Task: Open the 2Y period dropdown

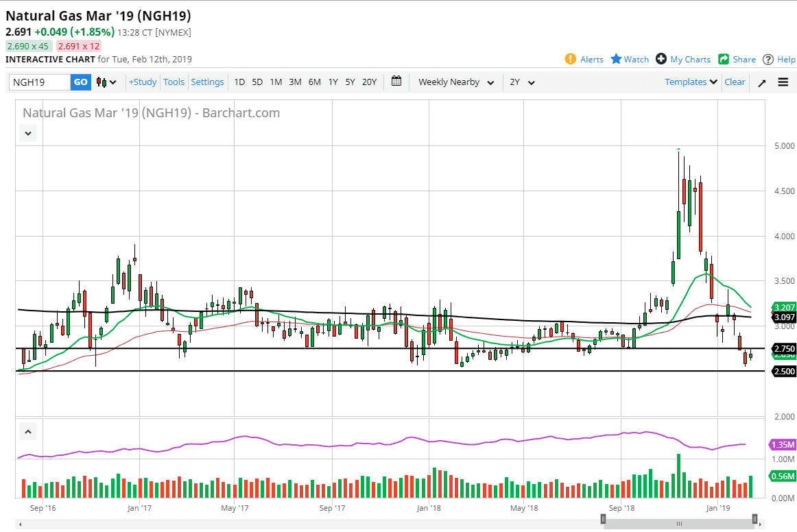Action: pyautogui.click(x=521, y=82)
